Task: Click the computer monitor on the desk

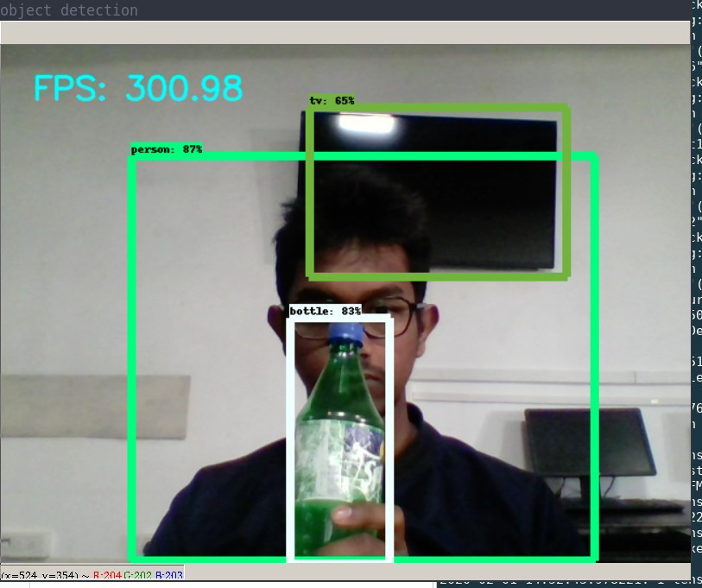Action: (x=591, y=442)
